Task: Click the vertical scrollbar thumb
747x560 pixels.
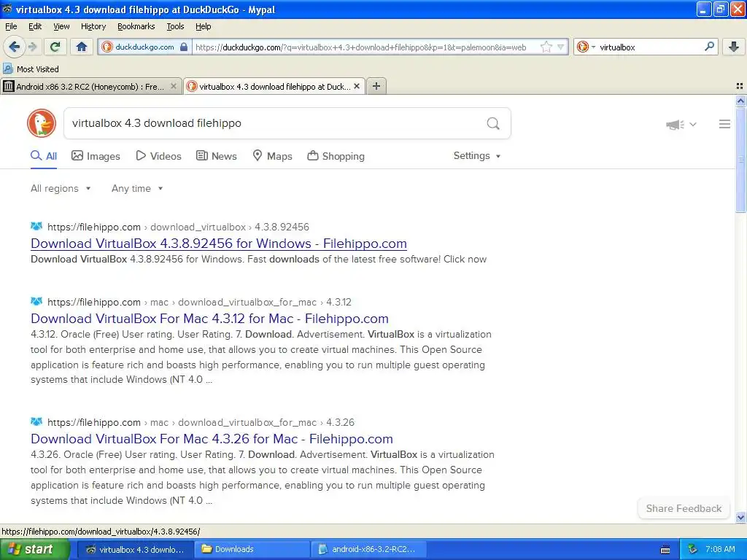Action: point(740,160)
